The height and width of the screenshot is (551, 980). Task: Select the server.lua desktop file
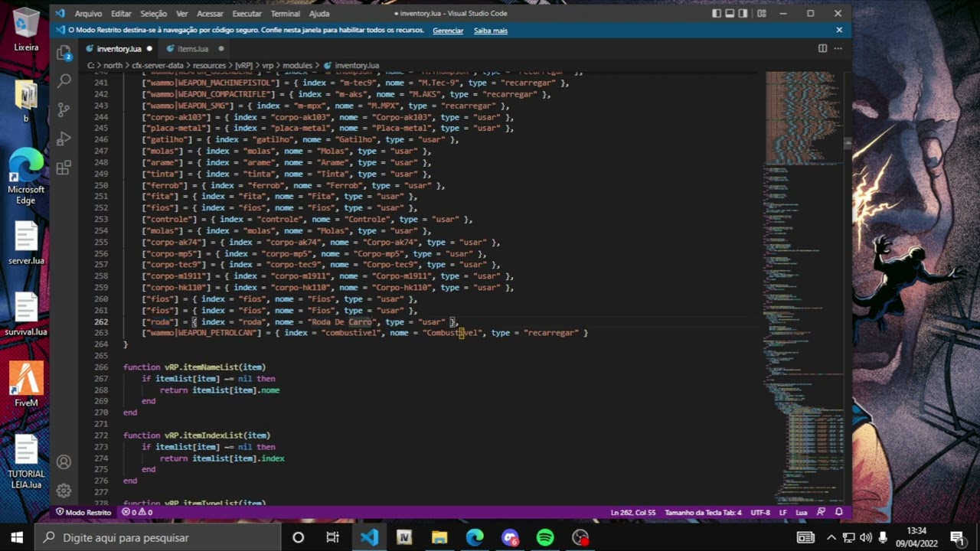(26, 243)
